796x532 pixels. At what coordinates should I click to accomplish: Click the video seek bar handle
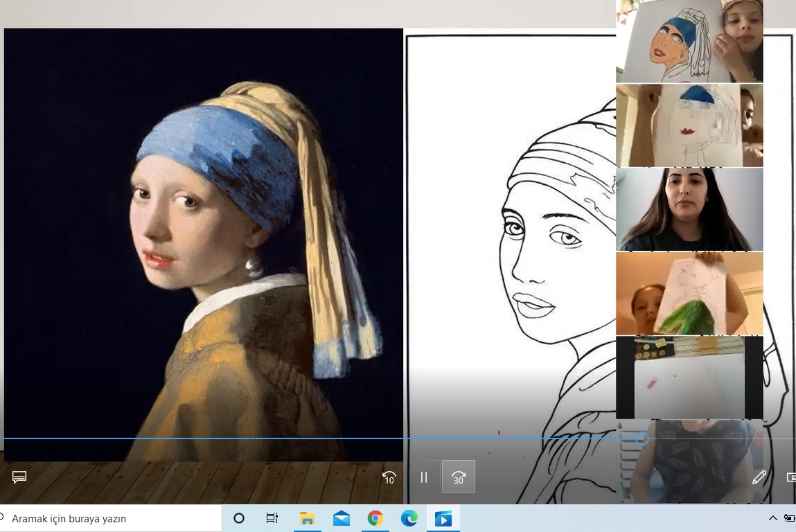[x=642, y=438]
